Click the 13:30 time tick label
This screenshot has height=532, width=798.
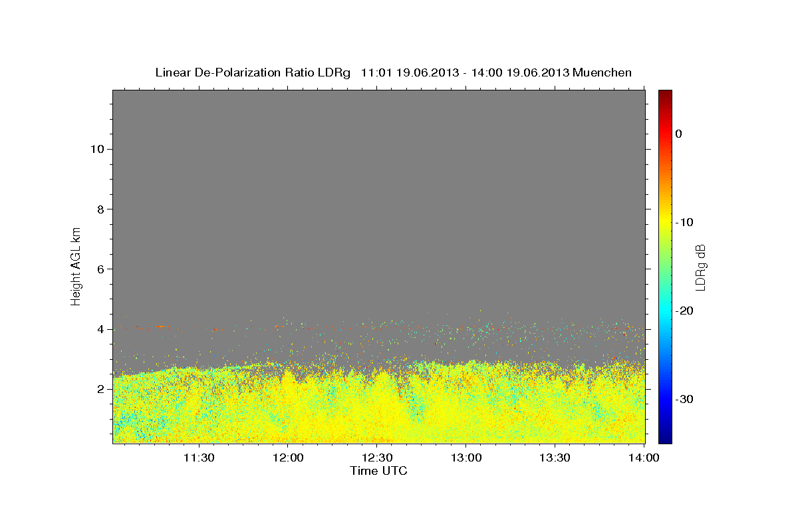coord(555,458)
